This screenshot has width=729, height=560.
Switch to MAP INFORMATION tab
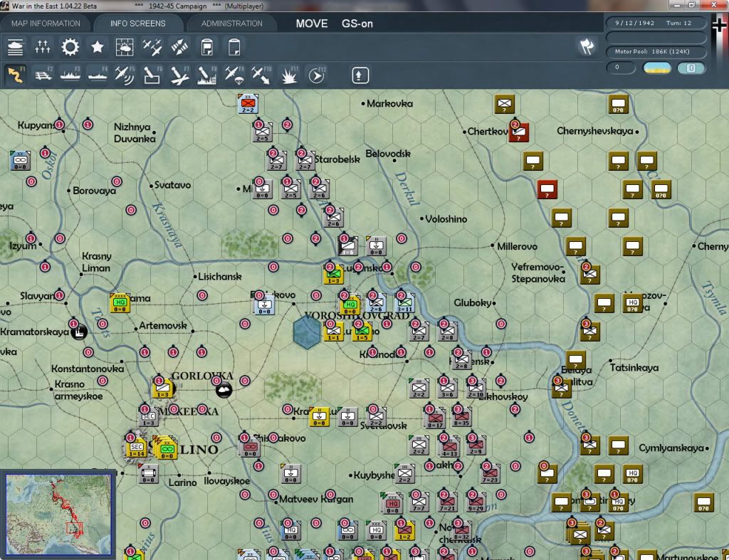46,23
